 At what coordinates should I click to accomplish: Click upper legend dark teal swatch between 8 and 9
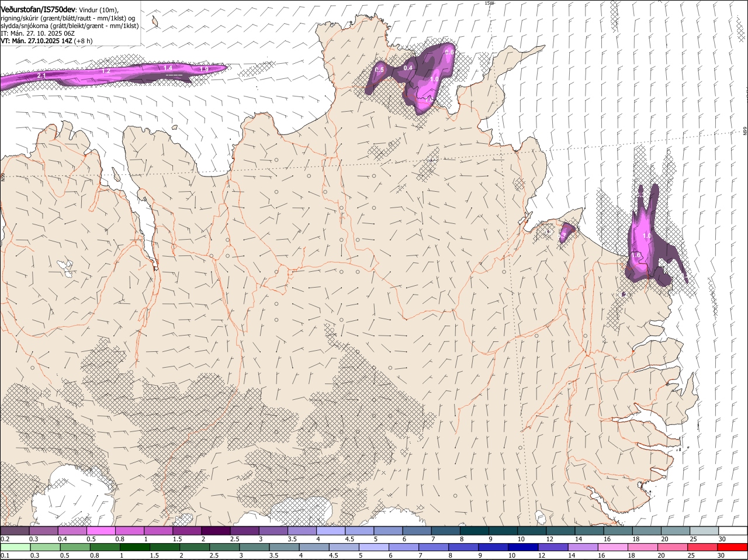point(475,530)
